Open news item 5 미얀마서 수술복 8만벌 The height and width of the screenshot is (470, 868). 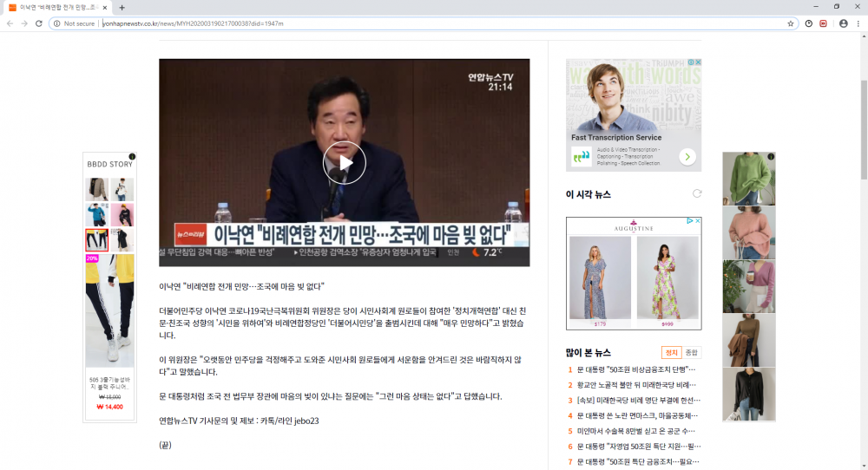click(x=636, y=431)
